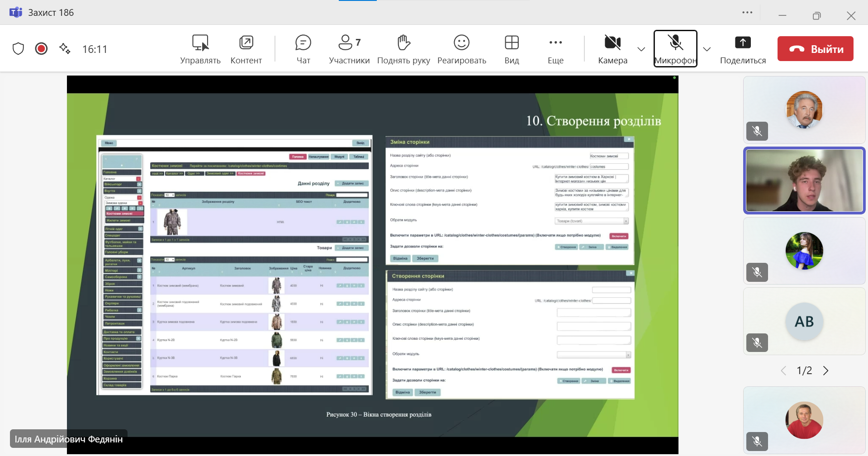Go to next page of participants
Screen dimensions: 868x456
pyautogui.click(x=825, y=370)
